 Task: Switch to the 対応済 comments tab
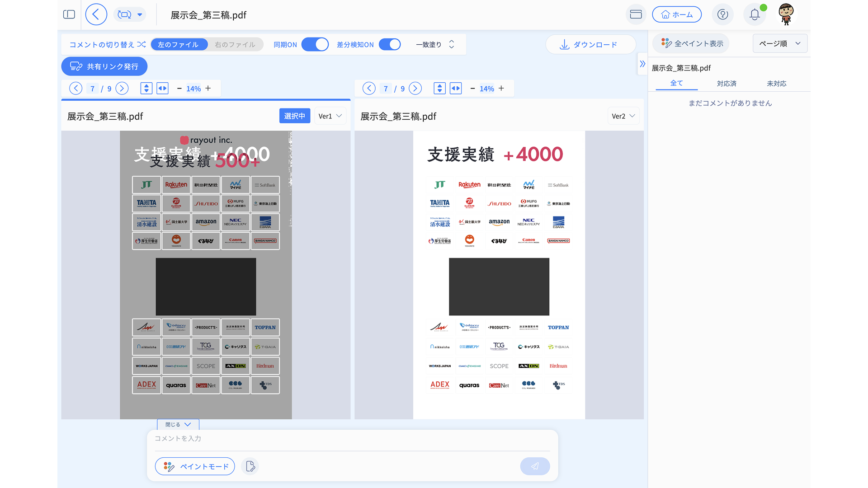[726, 84]
